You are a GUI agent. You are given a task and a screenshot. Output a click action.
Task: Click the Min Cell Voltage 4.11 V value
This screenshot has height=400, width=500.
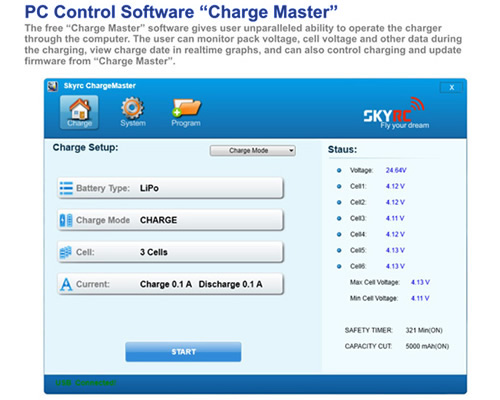pyautogui.click(x=420, y=298)
